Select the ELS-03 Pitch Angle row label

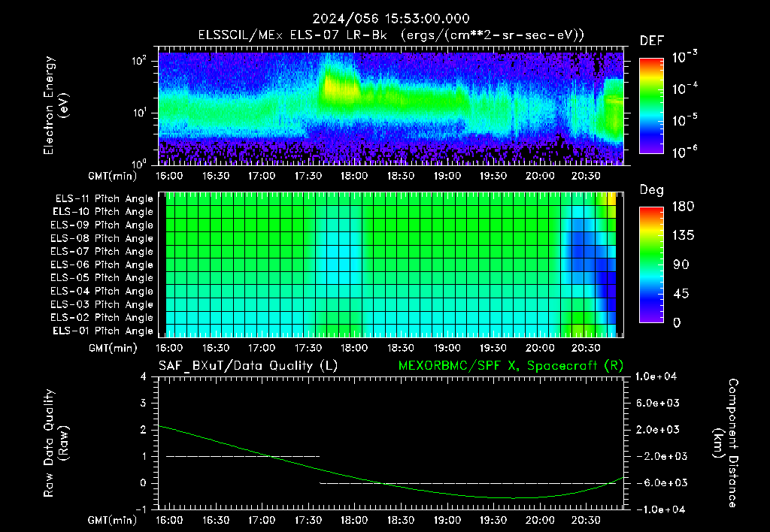point(102,305)
